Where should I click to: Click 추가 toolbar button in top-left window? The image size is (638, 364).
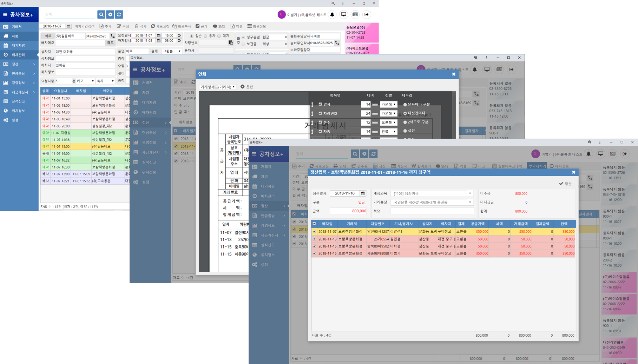pyautogui.click(x=105, y=26)
